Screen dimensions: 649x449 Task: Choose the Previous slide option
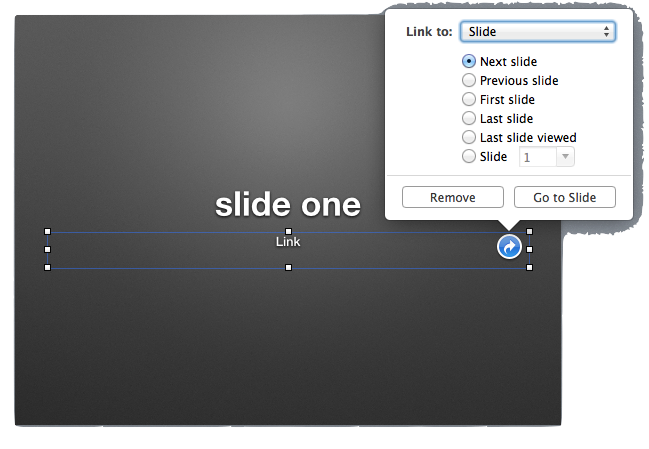click(x=468, y=81)
